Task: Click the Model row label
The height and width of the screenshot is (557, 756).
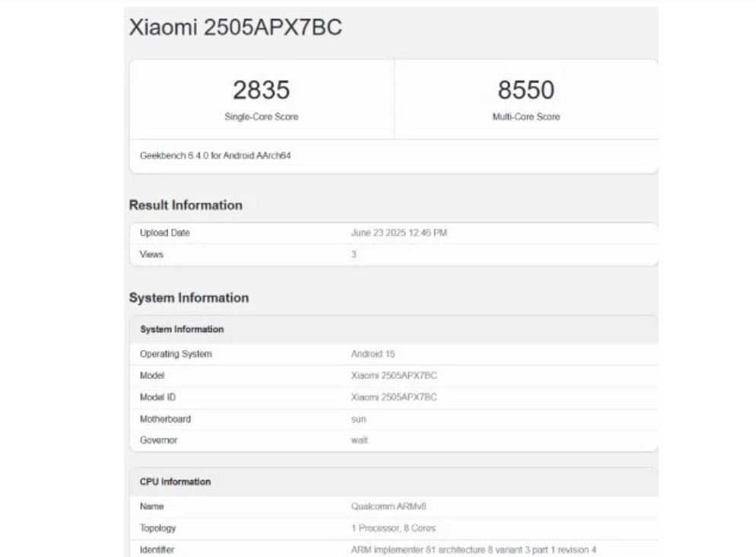Action: 152,376
